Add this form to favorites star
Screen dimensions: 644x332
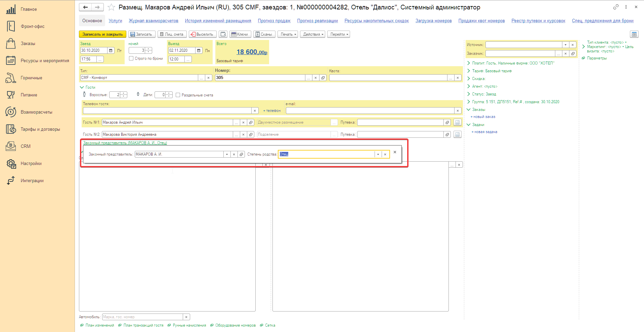(112, 7)
